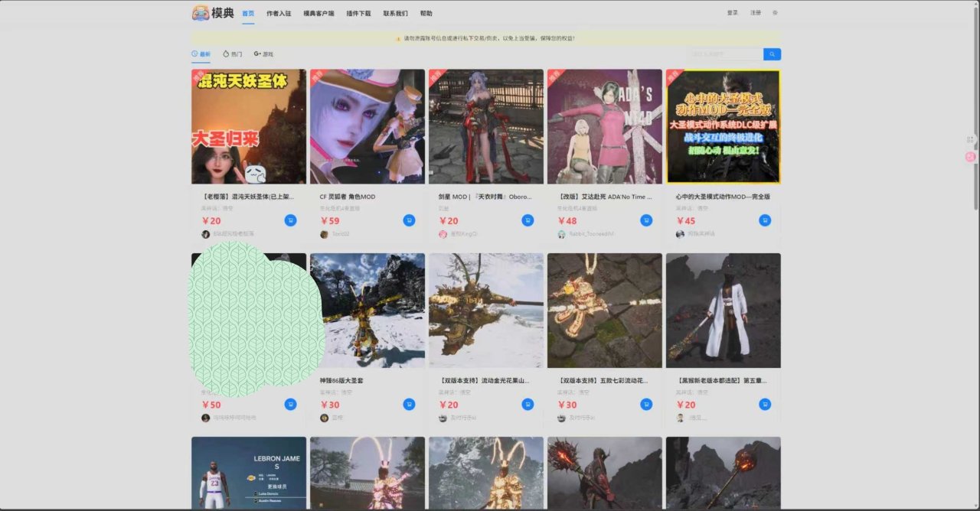Click the 模典 site logo
This screenshot has height=511, width=980.
(212, 13)
